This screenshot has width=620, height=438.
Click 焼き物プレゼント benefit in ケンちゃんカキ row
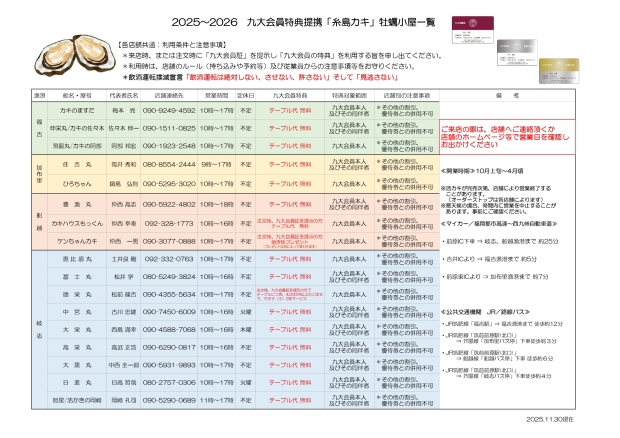pyautogui.click(x=290, y=241)
